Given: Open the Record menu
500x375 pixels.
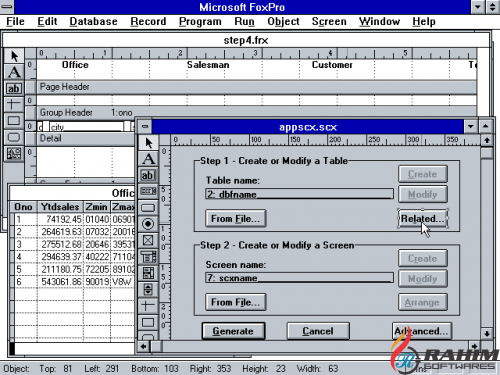Looking at the screenshot, I should coord(148,22).
